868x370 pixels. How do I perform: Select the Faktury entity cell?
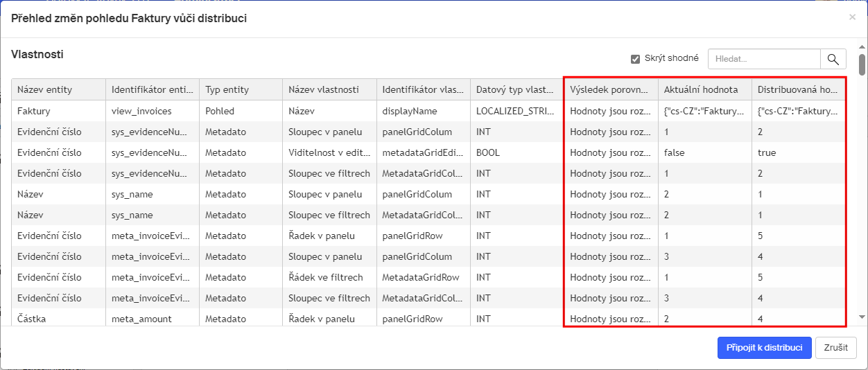(58, 111)
